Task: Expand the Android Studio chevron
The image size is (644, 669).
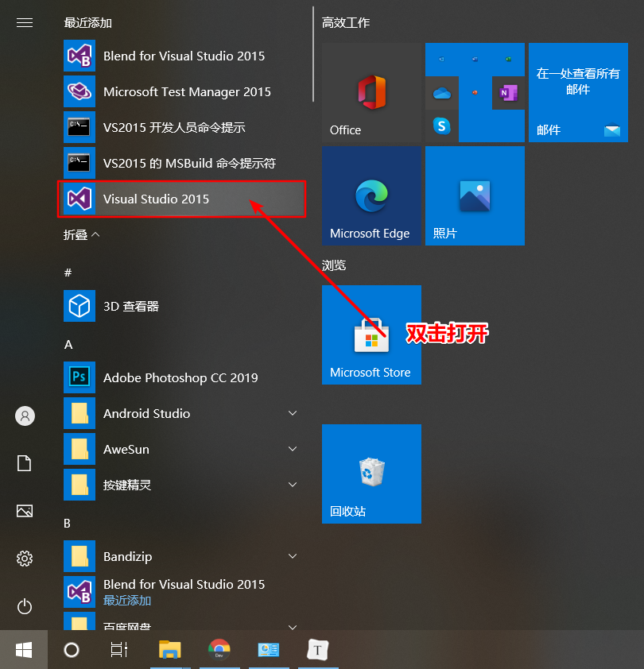Action: [293, 413]
